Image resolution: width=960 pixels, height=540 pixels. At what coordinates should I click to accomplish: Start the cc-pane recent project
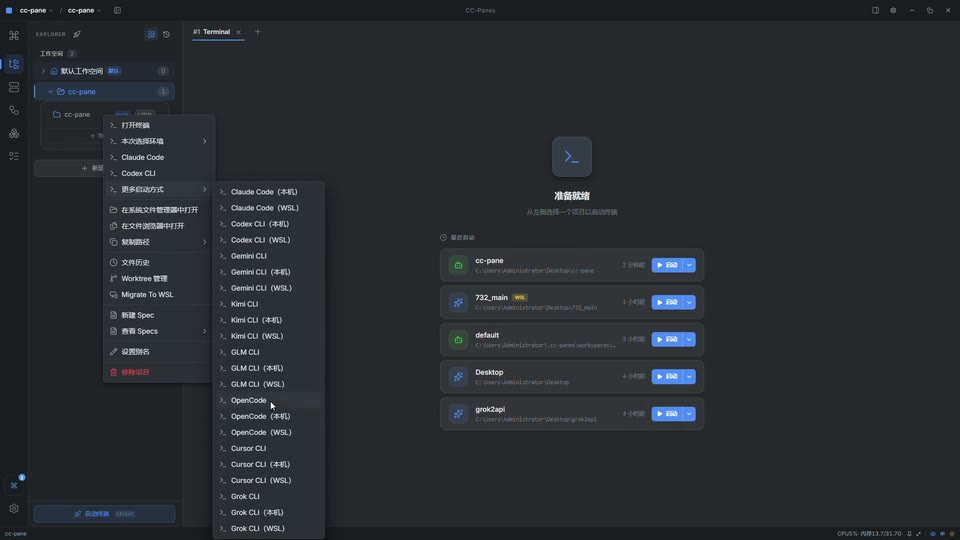(x=667, y=265)
